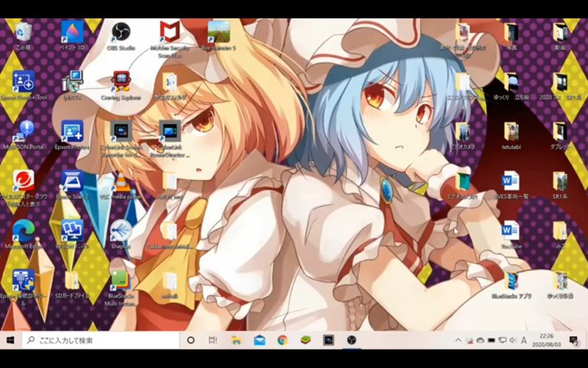Open File Explorer from taskbar
Viewport: 588px width, 368px height.
[236, 340]
